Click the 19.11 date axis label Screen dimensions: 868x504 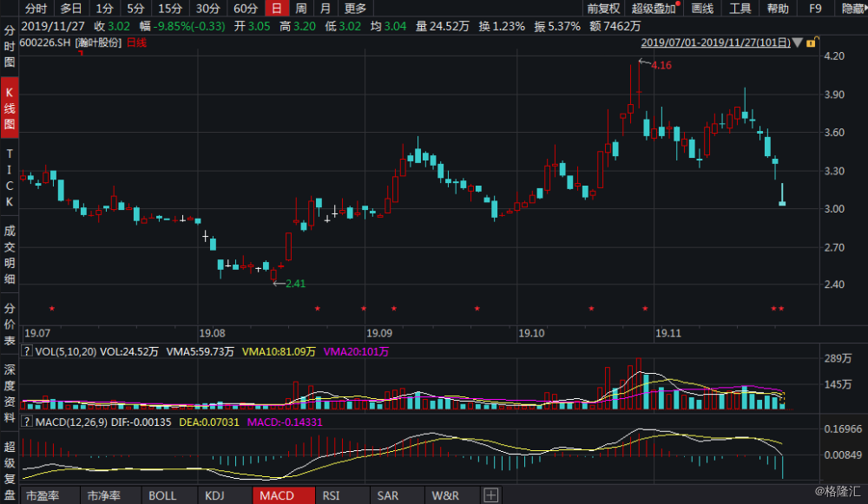pyautogui.click(x=668, y=333)
